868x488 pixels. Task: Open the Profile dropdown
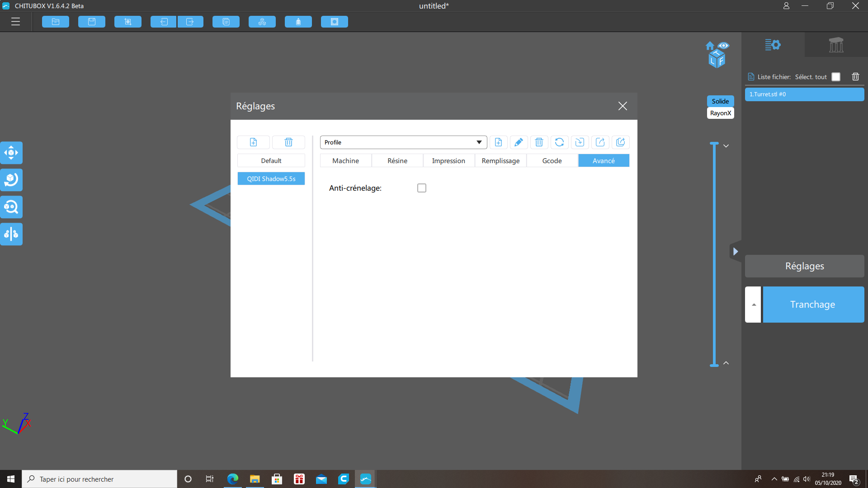pos(403,142)
